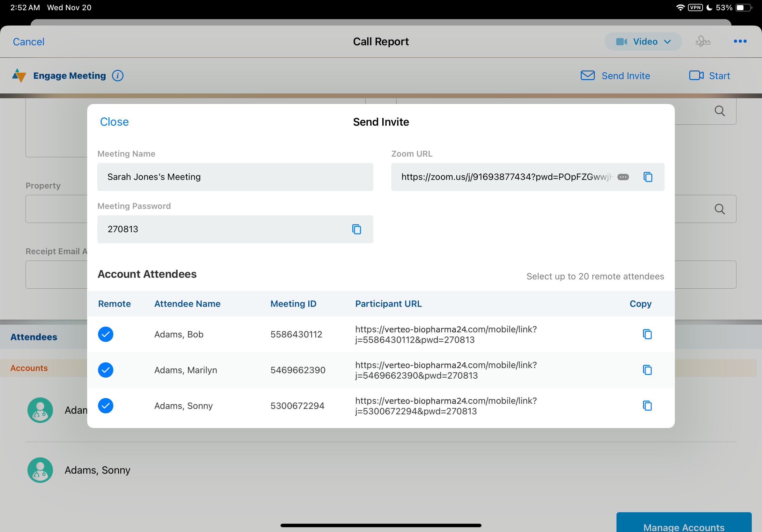Screen dimensions: 762x532
Task: Click the Meeting Name field
Action: (x=235, y=177)
